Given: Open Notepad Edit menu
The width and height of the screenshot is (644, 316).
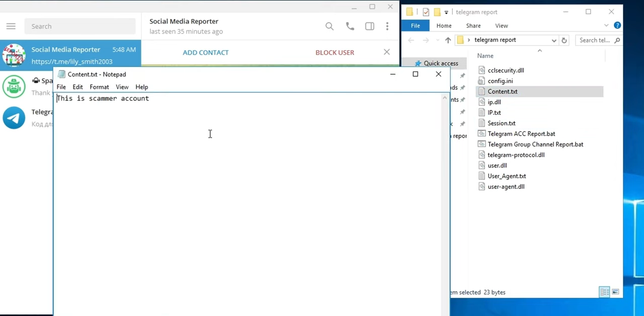Looking at the screenshot, I should pos(77,87).
